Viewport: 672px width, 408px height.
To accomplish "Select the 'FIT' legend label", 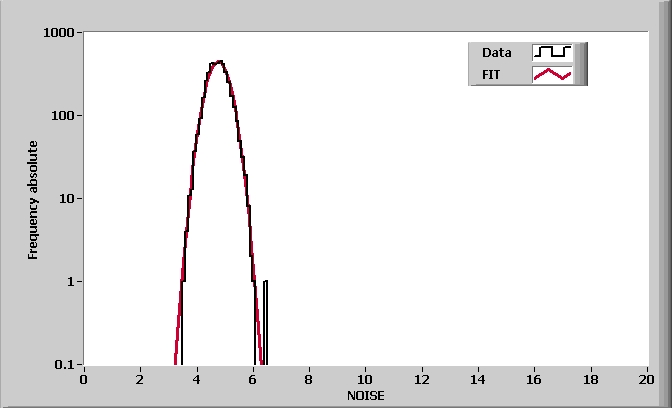I will (491, 75).
